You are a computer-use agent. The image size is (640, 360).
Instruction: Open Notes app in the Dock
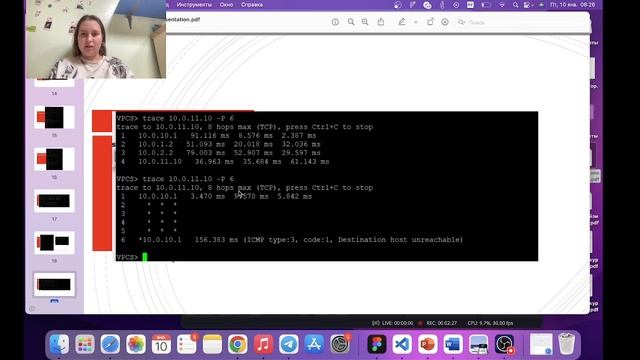coord(212,344)
